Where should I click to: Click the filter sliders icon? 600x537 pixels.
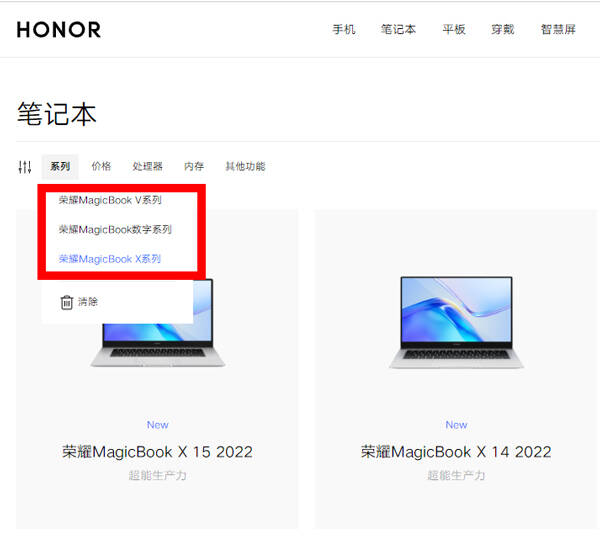click(25, 167)
